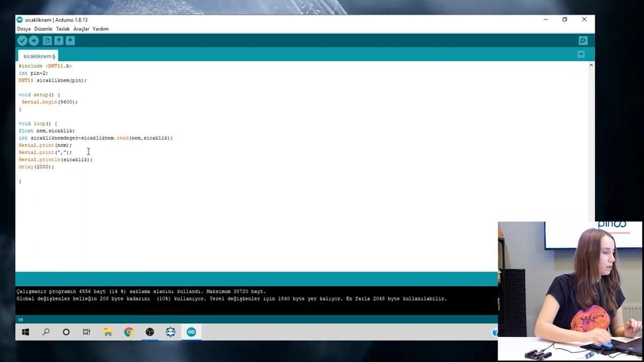
Task: Create a new sketch with New icon
Action: pos(47,41)
